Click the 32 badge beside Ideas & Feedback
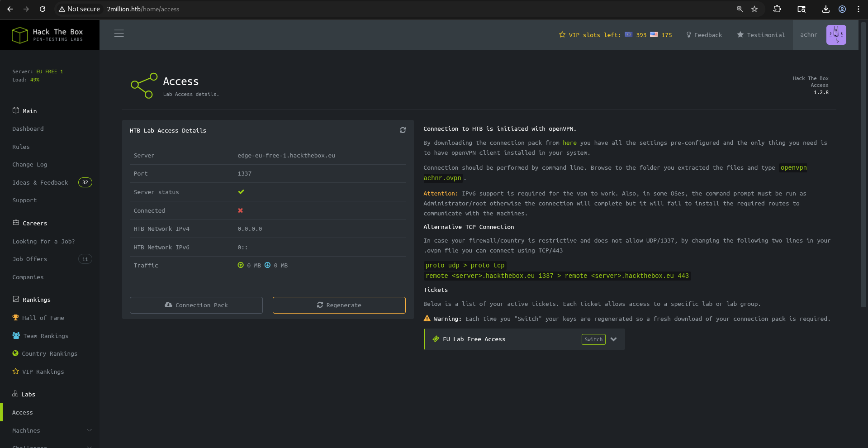Viewport: 868px width, 448px height. (85, 182)
